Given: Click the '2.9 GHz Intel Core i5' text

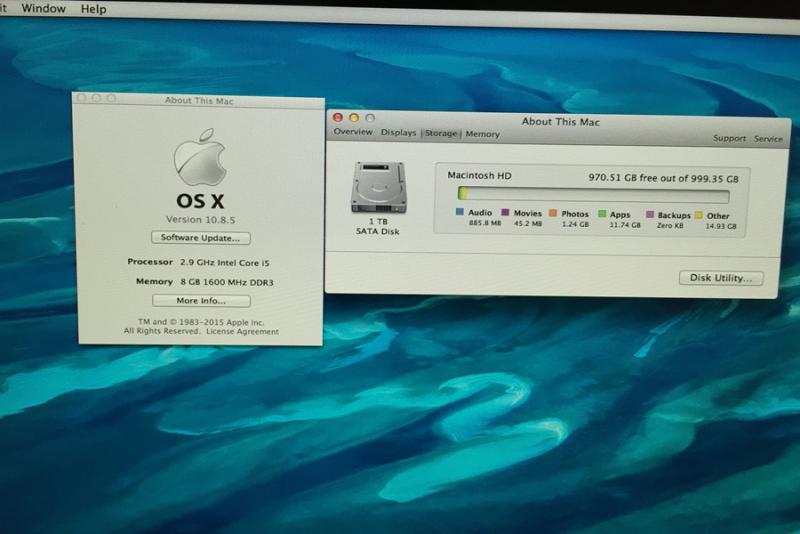Looking at the screenshot, I should pyautogui.click(x=224, y=263).
